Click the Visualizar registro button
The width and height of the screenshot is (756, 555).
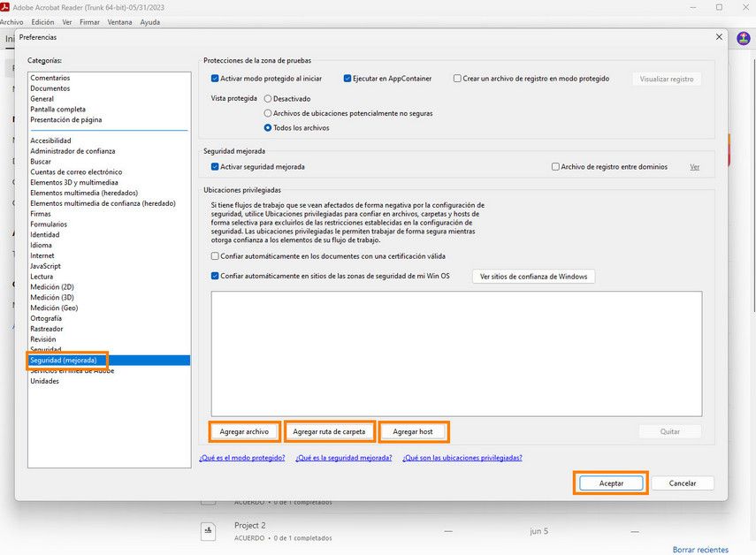pyautogui.click(x=667, y=79)
